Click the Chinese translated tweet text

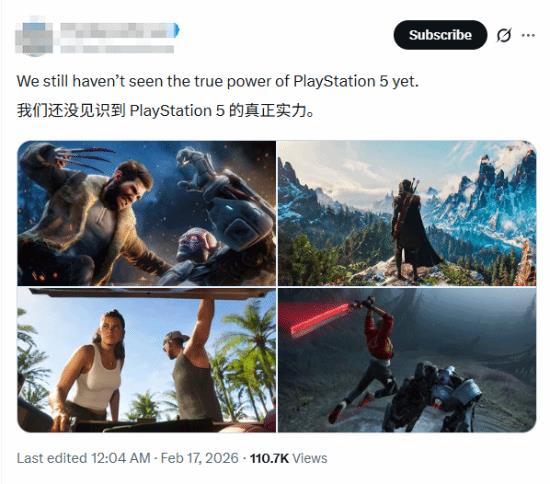click(x=165, y=110)
